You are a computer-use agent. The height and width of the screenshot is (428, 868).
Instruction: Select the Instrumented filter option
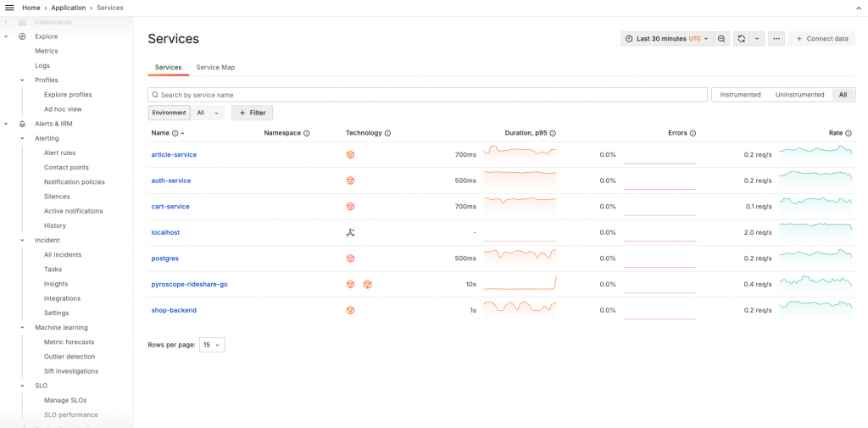(740, 95)
